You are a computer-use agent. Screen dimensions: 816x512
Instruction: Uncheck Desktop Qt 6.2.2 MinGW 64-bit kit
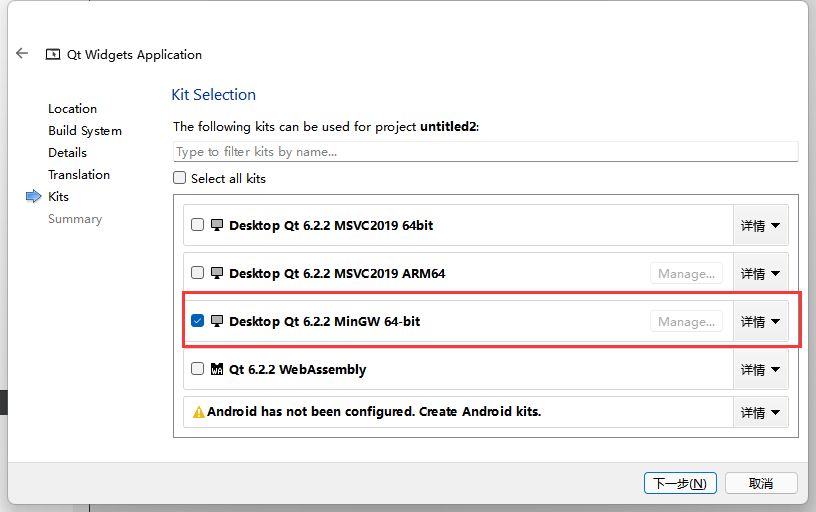click(x=197, y=321)
